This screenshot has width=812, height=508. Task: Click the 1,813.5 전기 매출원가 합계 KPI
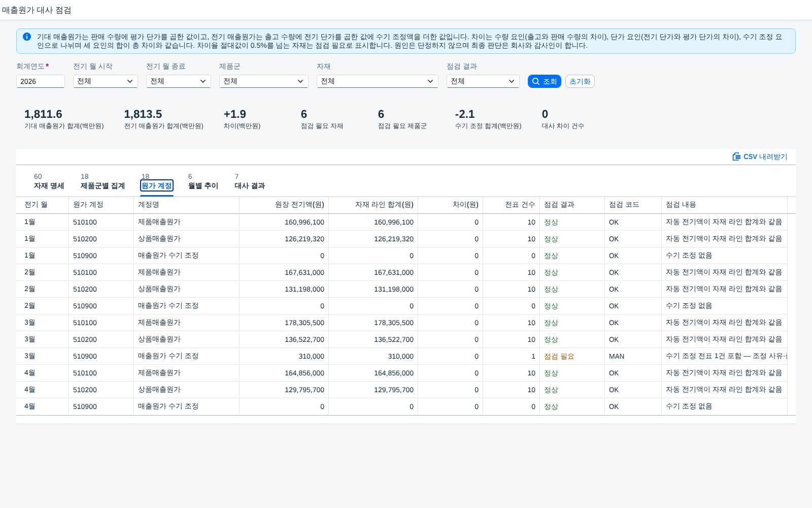pos(163,119)
